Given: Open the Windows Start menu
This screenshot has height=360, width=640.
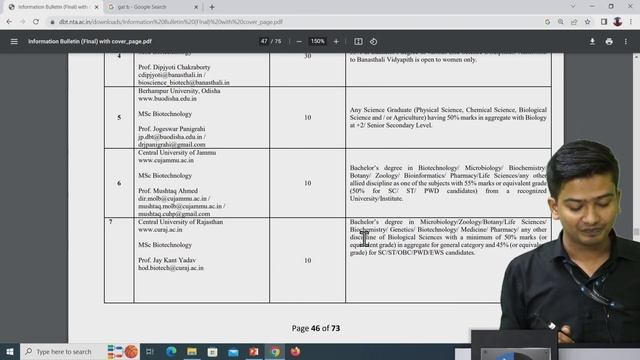Looking at the screenshot, I should click(x=10, y=351).
